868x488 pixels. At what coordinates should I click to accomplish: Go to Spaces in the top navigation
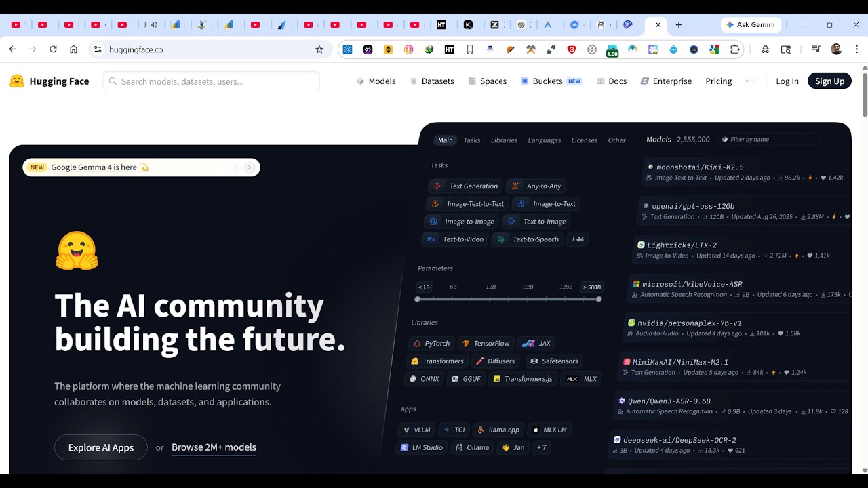click(x=488, y=81)
